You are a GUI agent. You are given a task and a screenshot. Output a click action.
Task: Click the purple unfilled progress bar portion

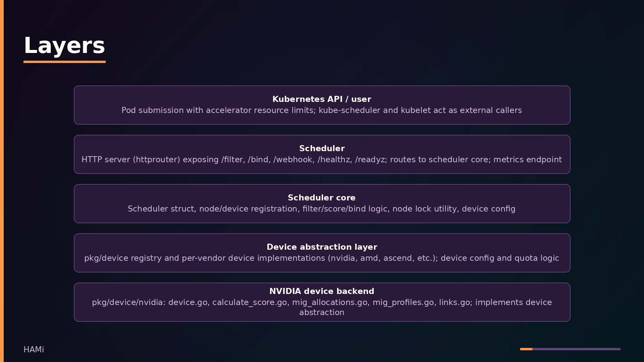point(577,349)
